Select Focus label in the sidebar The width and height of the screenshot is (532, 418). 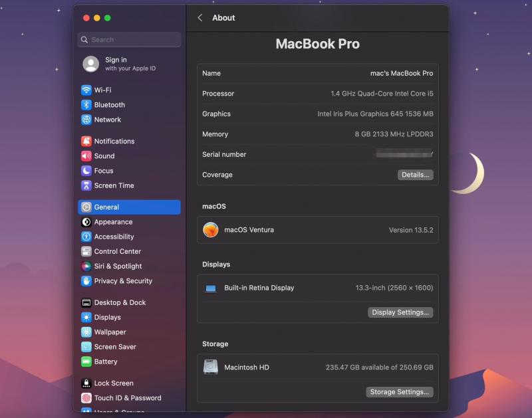[104, 171]
